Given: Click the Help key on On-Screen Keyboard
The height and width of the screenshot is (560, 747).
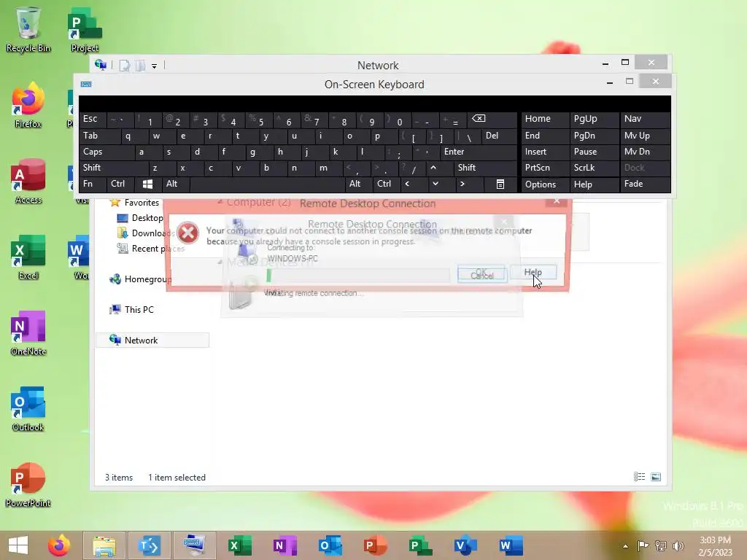Looking at the screenshot, I should 594,184.
